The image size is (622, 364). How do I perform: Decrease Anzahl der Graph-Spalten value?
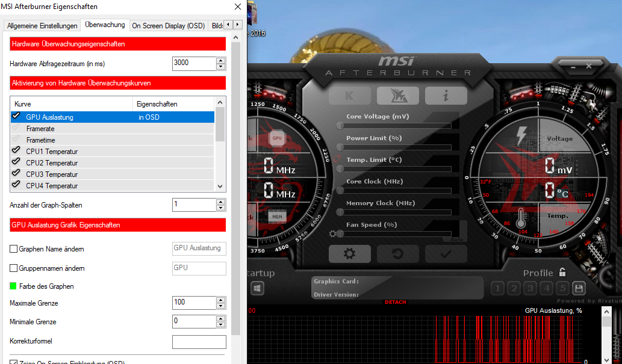pyautogui.click(x=221, y=208)
